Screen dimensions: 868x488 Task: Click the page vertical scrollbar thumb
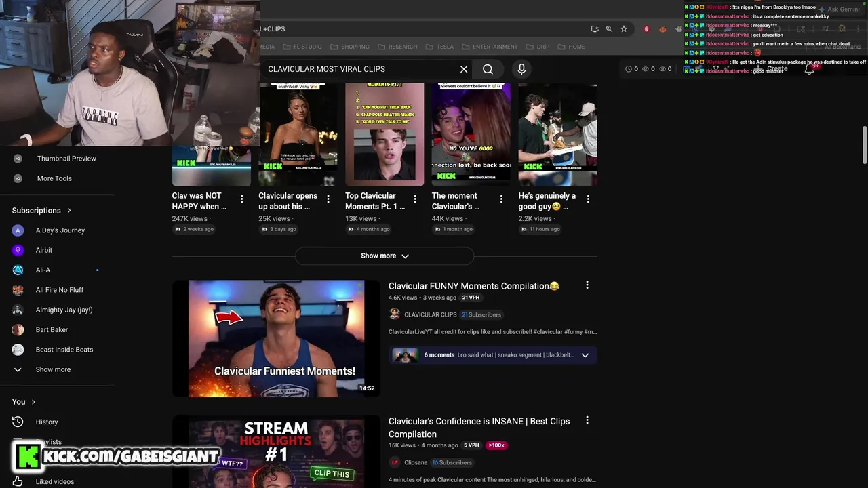864,144
